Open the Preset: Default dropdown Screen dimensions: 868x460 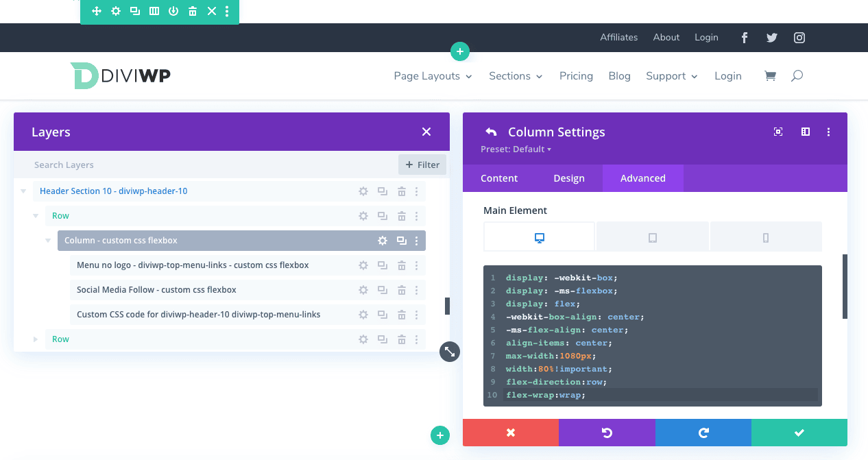click(516, 149)
